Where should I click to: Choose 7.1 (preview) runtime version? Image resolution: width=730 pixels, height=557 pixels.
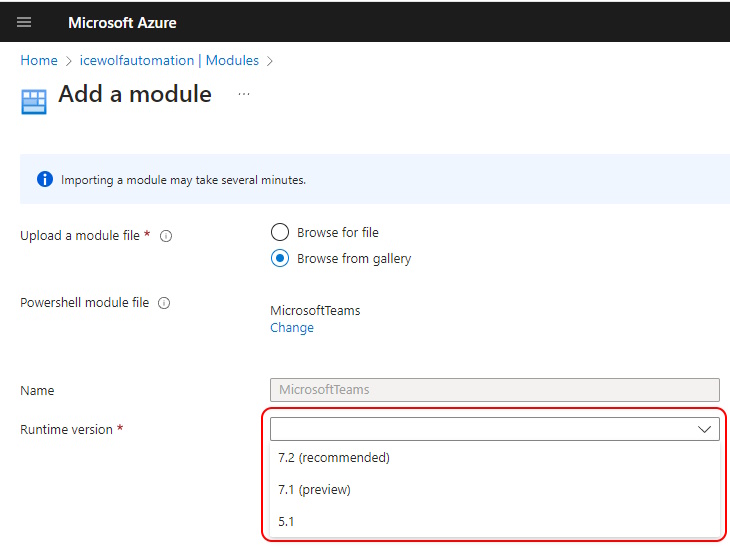[494, 489]
